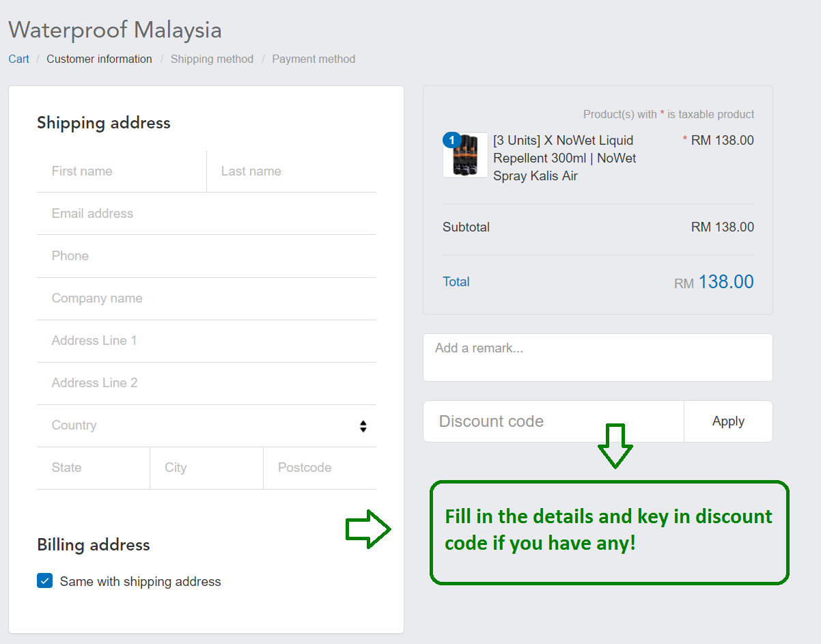Open the Country dropdown
This screenshot has width=821, height=644.
(206, 425)
